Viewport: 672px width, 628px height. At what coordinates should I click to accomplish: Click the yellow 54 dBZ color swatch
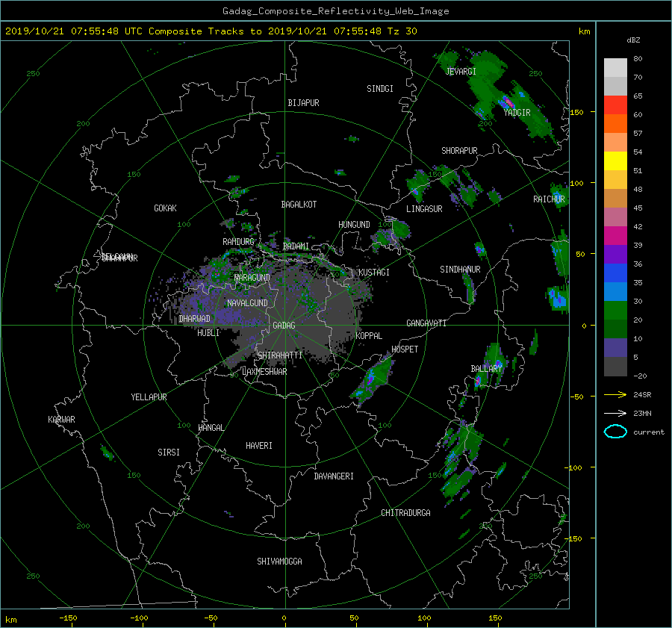615,161
